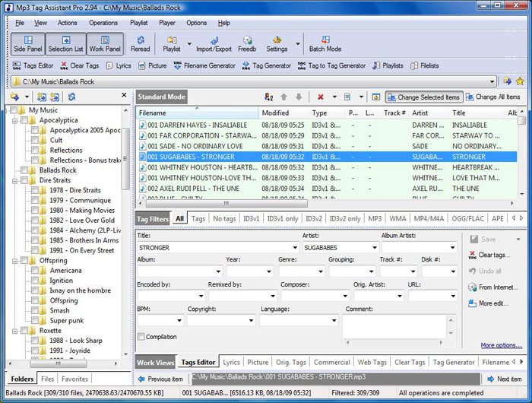Open the Import/Export tool

click(214, 43)
